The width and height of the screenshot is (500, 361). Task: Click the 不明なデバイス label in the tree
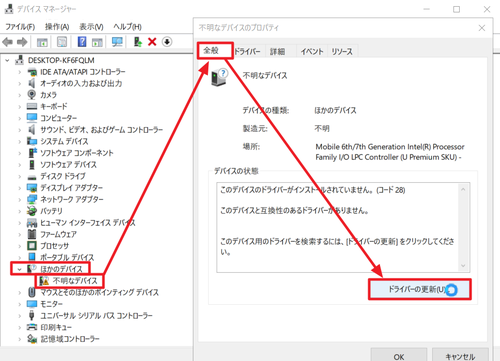(75, 281)
